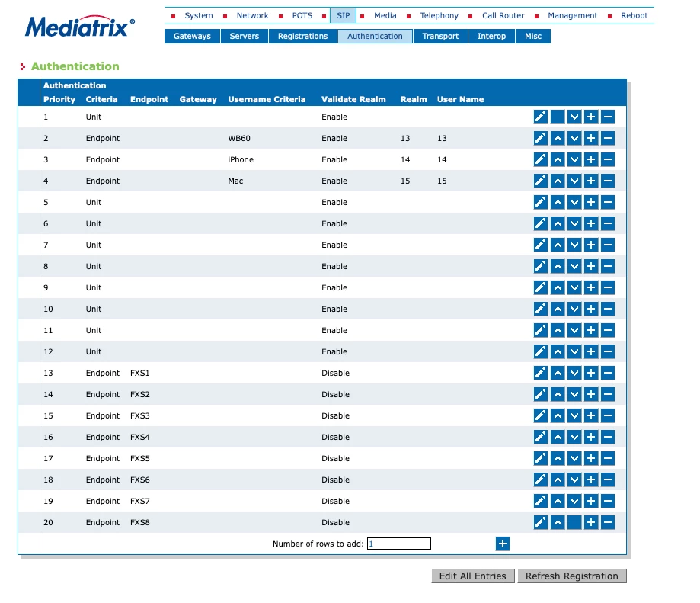The width and height of the screenshot is (700, 603).
Task: Select the Authentication tab
Action: (x=375, y=36)
